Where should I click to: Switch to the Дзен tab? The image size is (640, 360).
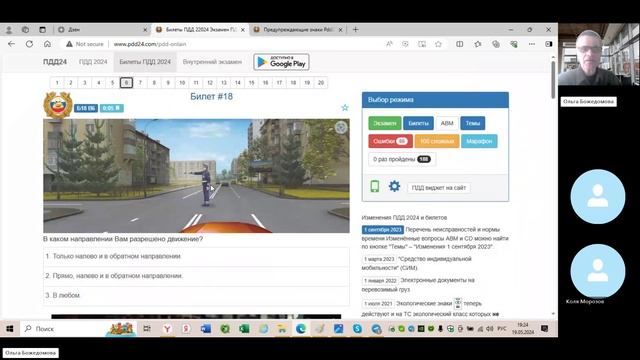(102, 29)
